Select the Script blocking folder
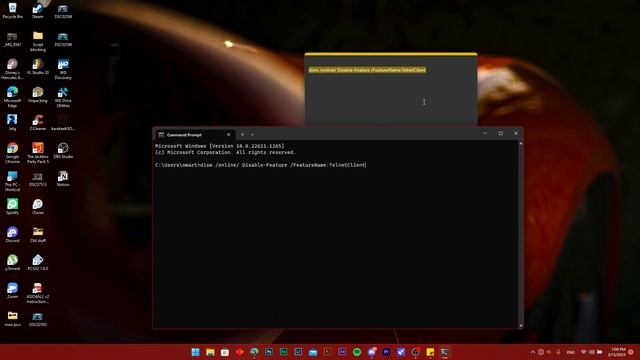This screenshot has height=360, width=640. point(38,42)
